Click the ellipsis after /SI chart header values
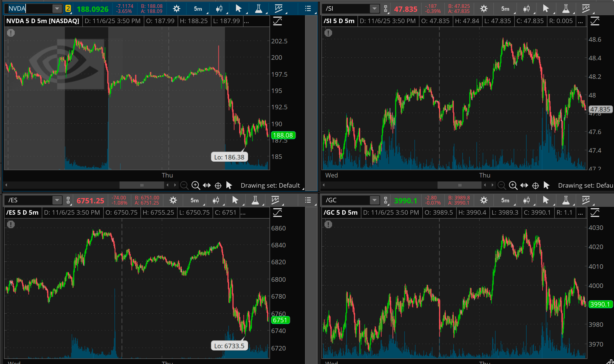This screenshot has width=614, height=364. pos(580,21)
